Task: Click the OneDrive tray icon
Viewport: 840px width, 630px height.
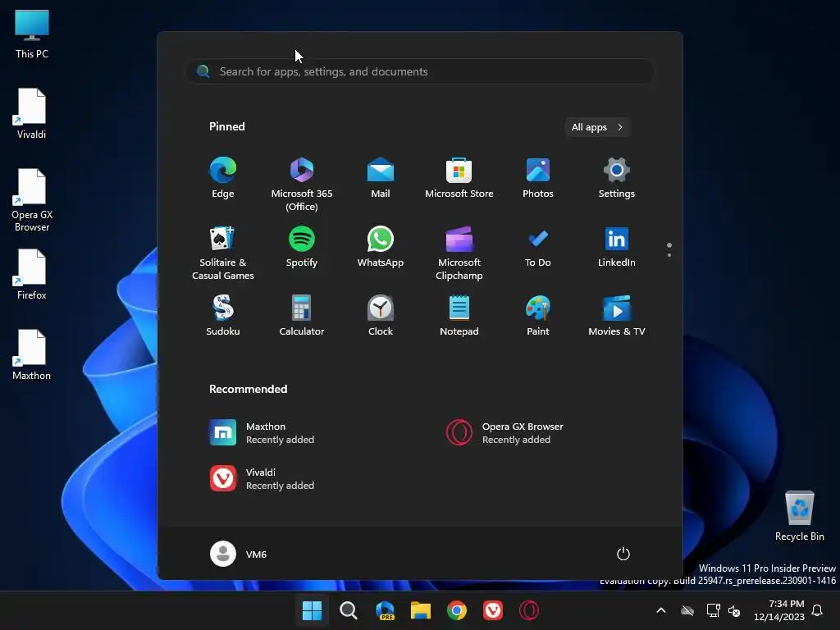Action: tap(687, 610)
